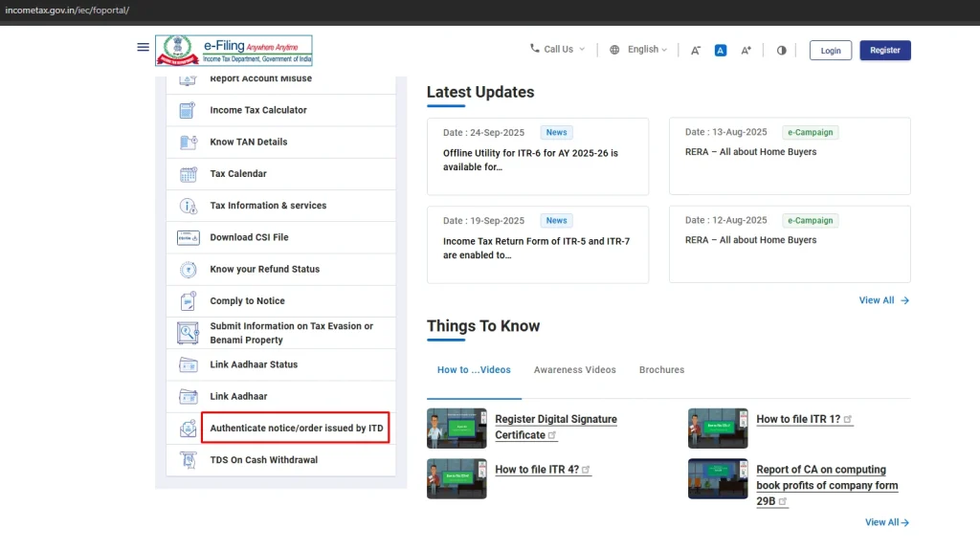Switch to the Brochures tab
The height and width of the screenshot is (550, 980).
(661, 370)
